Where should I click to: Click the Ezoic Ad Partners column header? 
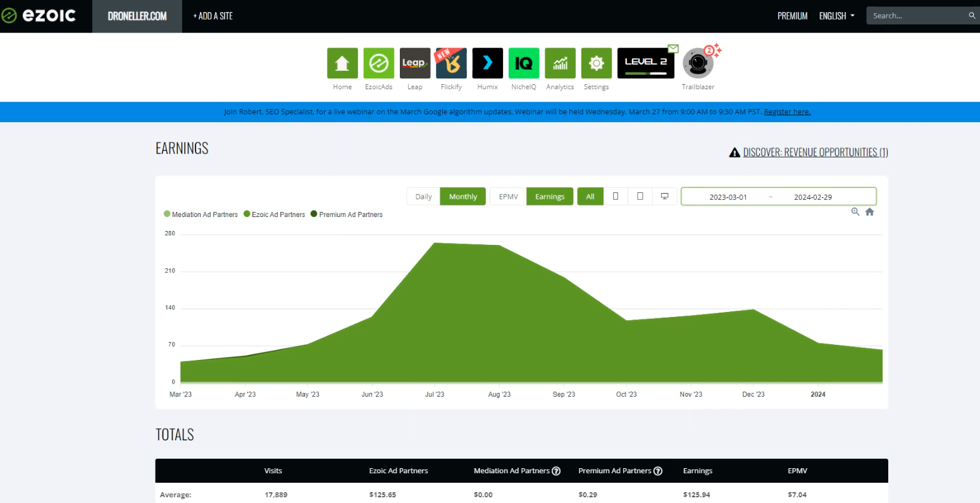[x=399, y=471]
